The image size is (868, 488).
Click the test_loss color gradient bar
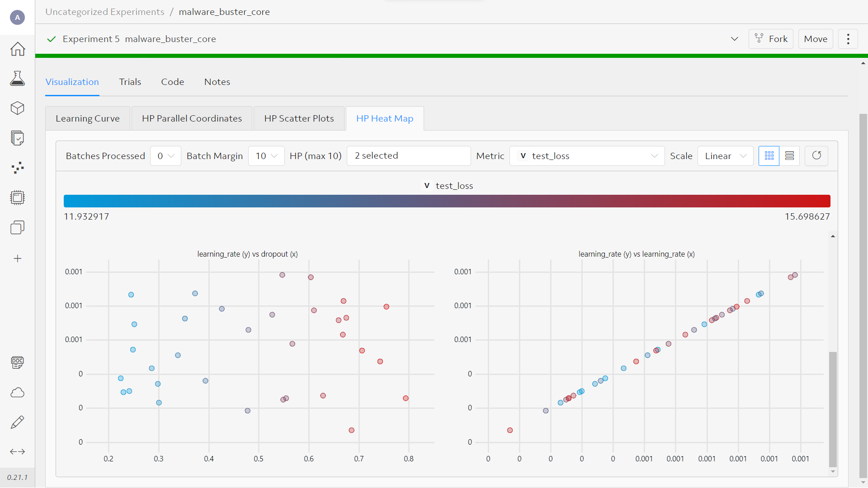[x=447, y=201]
